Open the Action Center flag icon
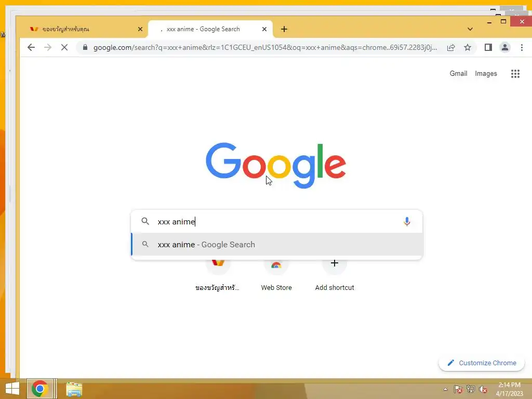 pos(458,389)
